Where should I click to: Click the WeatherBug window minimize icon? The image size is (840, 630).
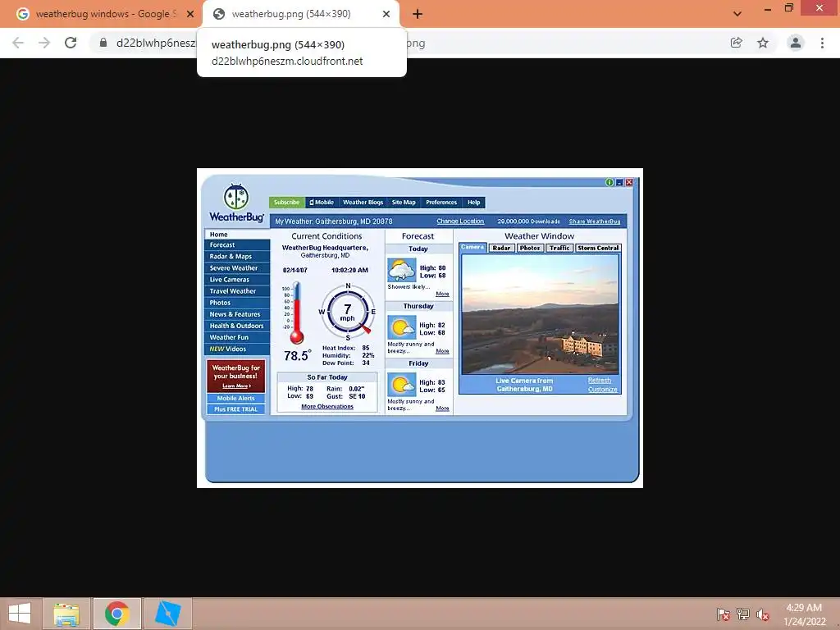point(619,182)
